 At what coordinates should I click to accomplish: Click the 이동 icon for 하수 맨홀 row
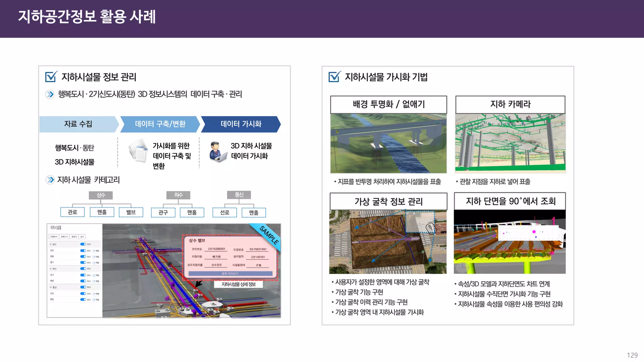click(94, 281)
